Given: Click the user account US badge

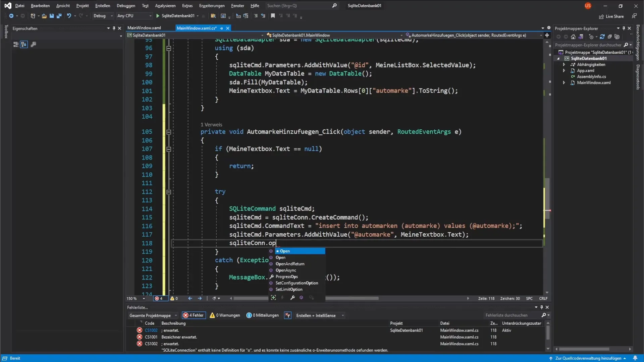Looking at the screenshot, I should pyautogui.click(x=588, y=6).
